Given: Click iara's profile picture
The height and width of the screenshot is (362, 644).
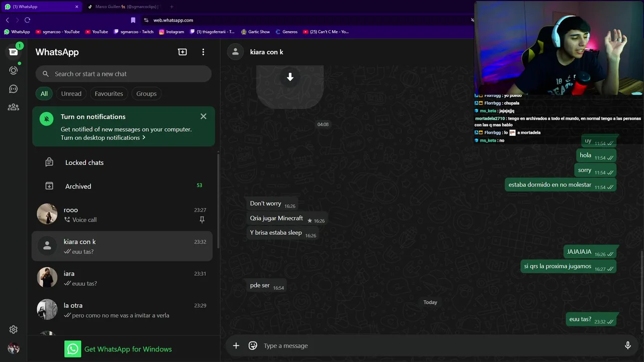Looking at the screenshot, I should (x=47, y=278).
